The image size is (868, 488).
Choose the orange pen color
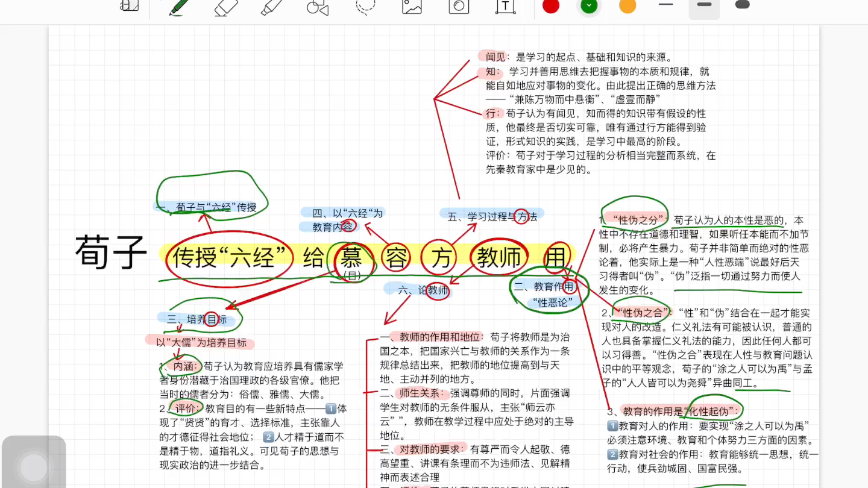coord(627,6)
